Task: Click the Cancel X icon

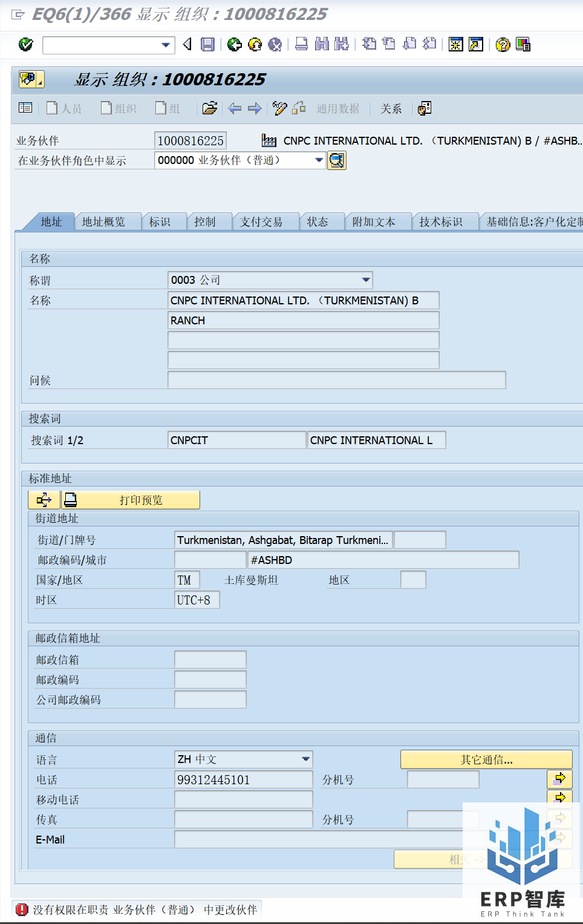Action: coord(275,44)
